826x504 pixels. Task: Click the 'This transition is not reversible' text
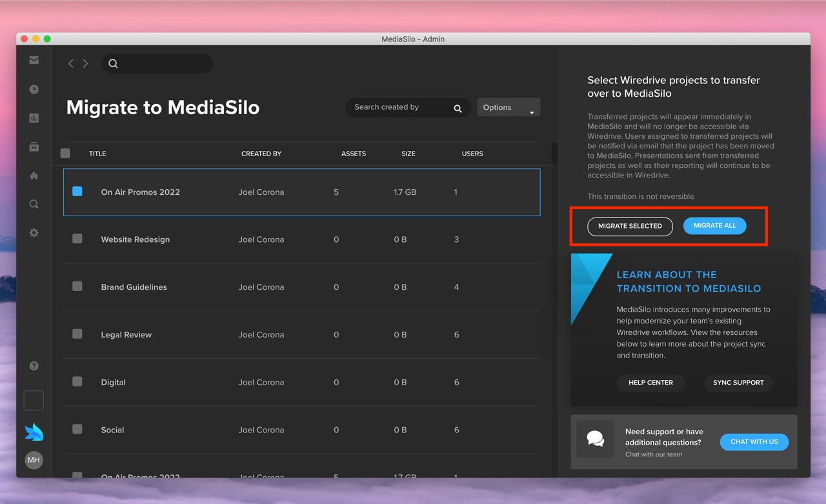coord(641,196)
